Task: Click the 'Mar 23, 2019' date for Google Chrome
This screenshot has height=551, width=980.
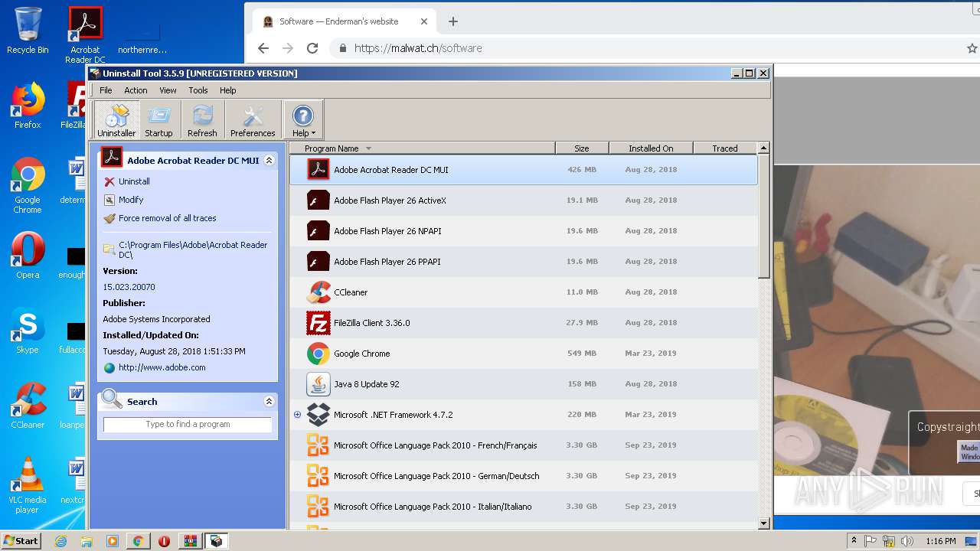Action: [651, 353]
